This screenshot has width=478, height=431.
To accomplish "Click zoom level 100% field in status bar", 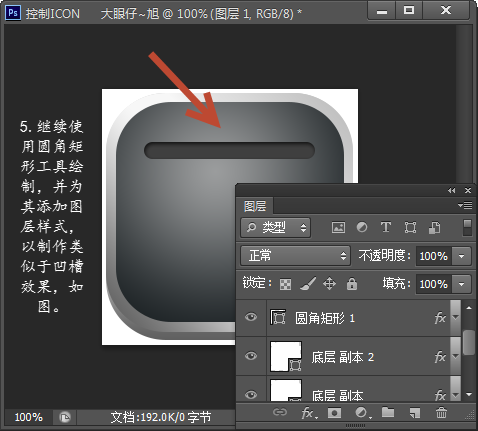I will pos(29,417).
